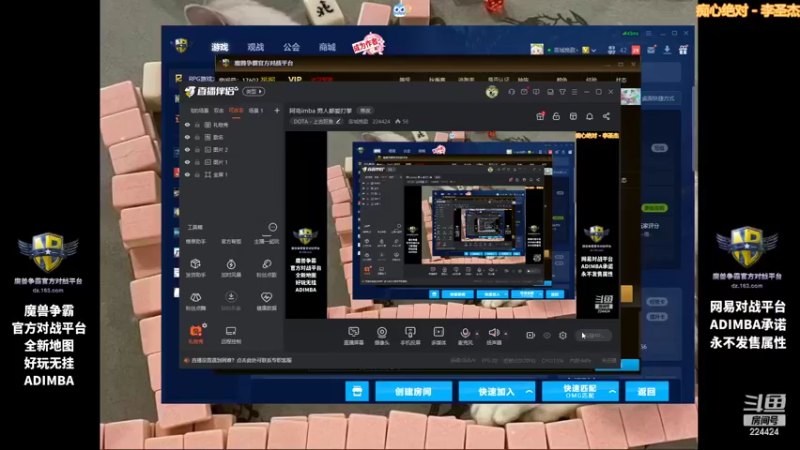Select the 场景 1 scene tab
Screen dimensions: 800x450
(x=256, y=110)
